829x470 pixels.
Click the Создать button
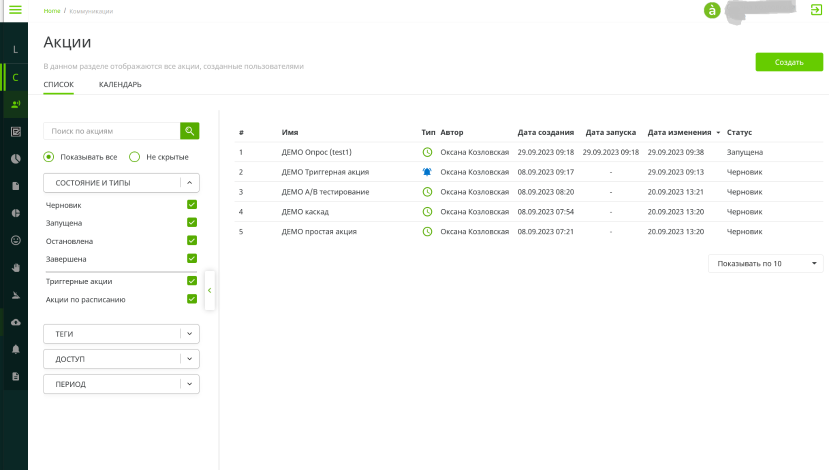click(789, 62)
